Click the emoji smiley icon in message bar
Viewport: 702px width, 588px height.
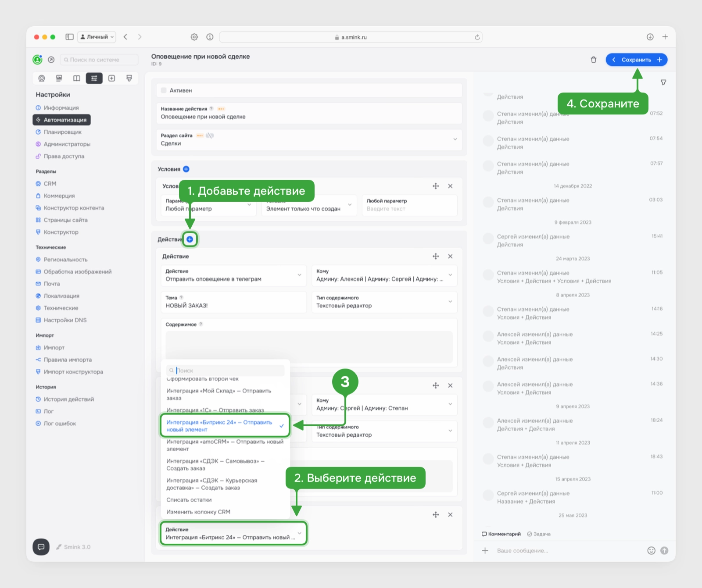coord(652,550)
